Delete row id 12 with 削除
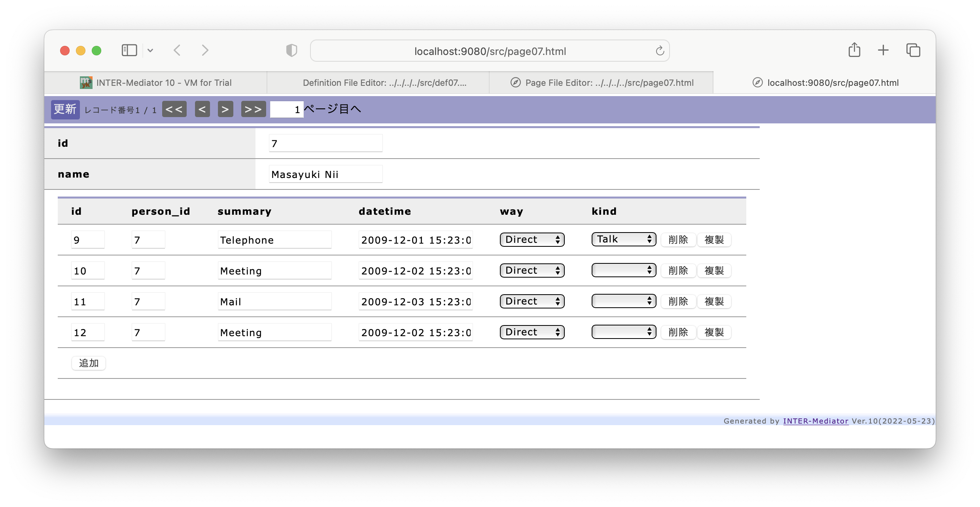Image resolution: width=980 pixels, height=507 pixels. (x=678, y=332)
